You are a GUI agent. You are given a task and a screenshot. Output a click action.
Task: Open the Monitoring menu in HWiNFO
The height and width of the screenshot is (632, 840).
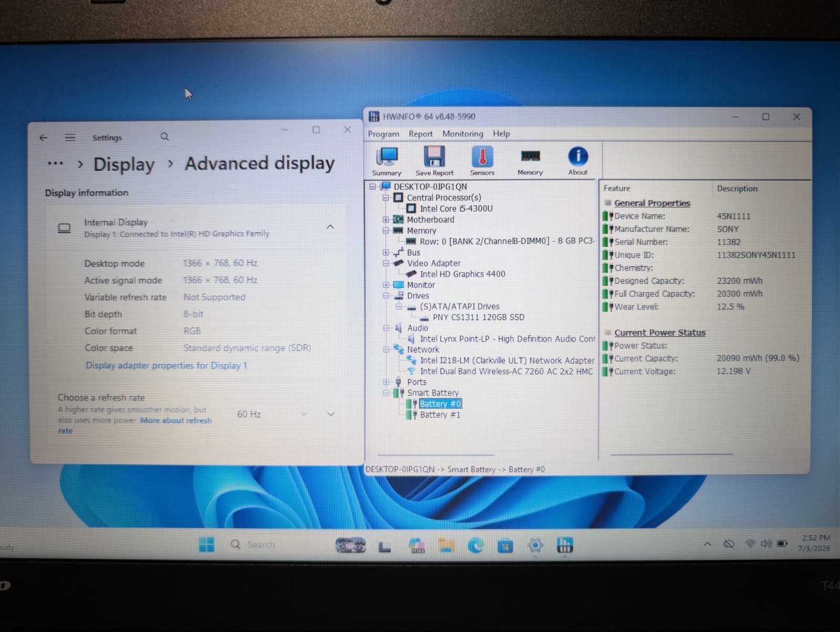[463, 134]
